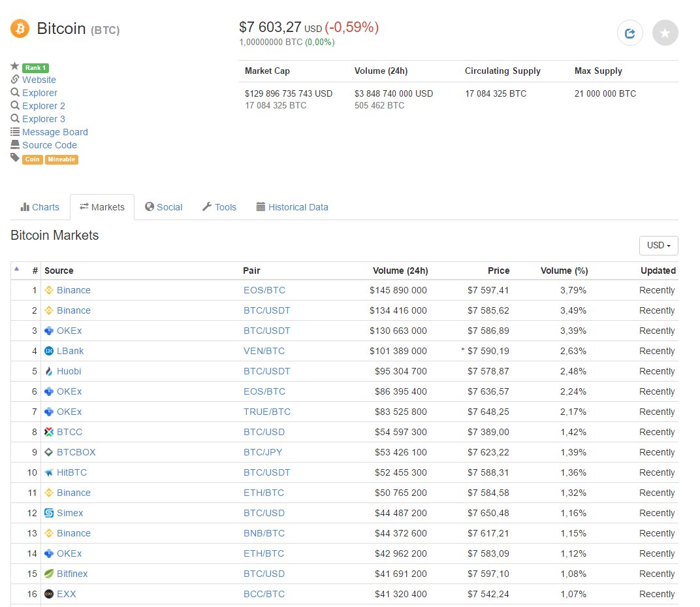Open the LBank exchange link
700x607 pixels.
click(x=70, y=351)
